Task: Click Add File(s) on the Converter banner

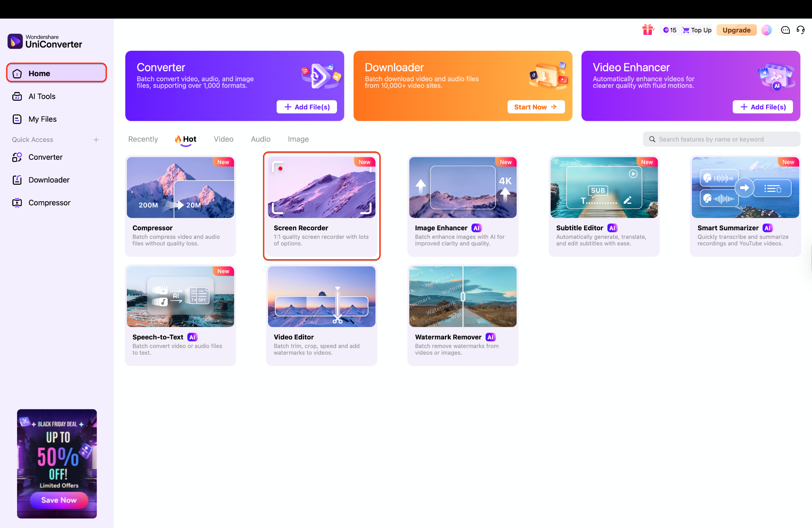Action: coord(306,107)
